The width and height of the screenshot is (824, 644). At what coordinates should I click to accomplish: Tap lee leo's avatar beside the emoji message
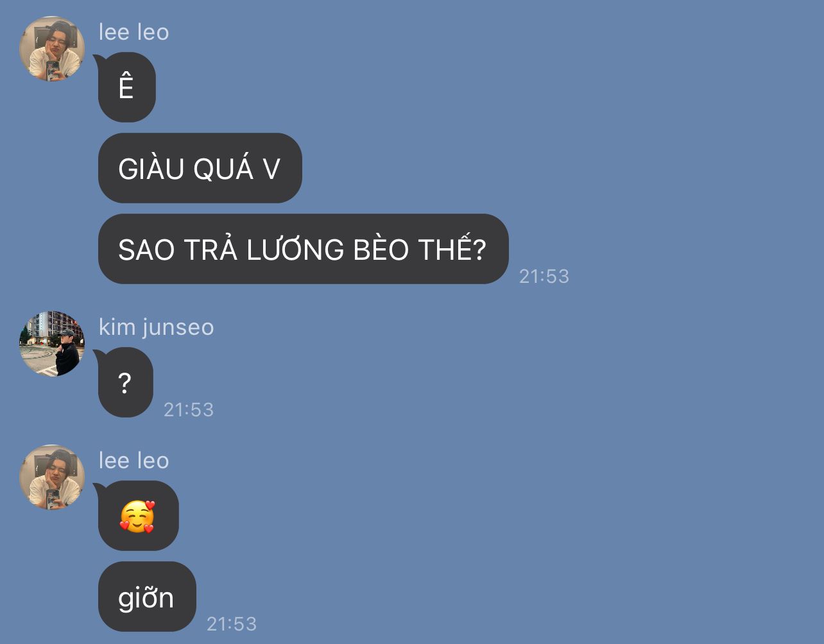click(x=52, y=477)
